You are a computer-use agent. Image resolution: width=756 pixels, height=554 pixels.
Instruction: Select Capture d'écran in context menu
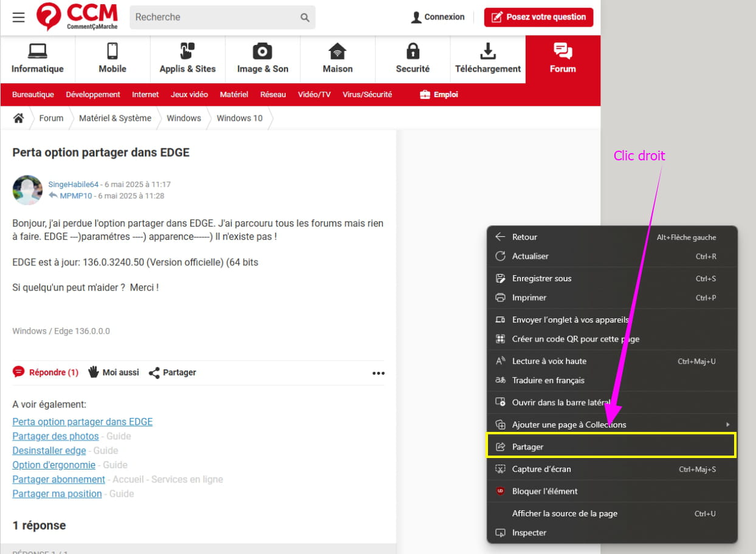pos(612,469)
